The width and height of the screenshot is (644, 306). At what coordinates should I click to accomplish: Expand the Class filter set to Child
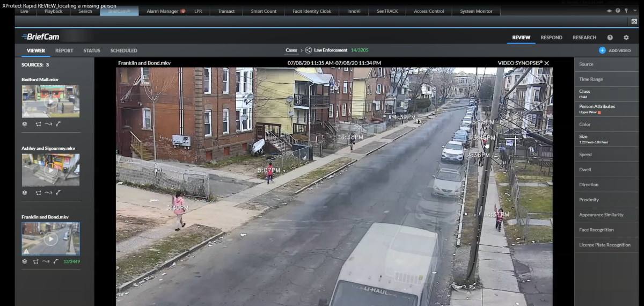(x=606, y=94)
